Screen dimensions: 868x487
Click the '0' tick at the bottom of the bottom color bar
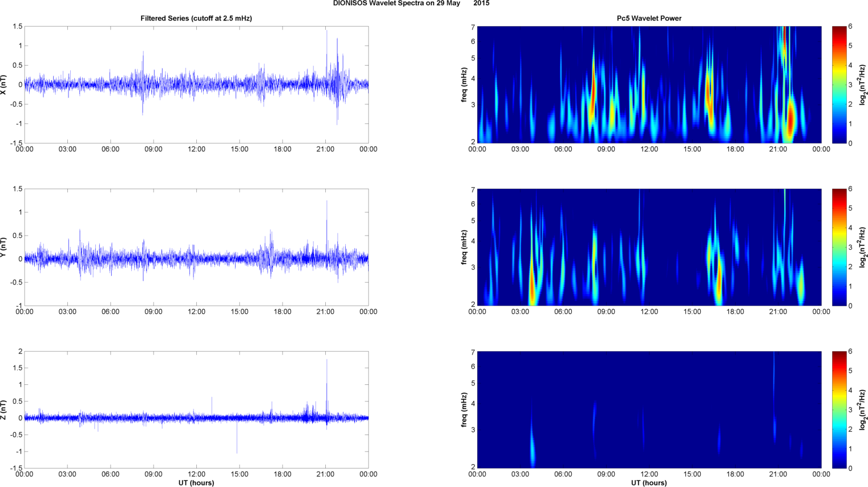tap(850, 468)
